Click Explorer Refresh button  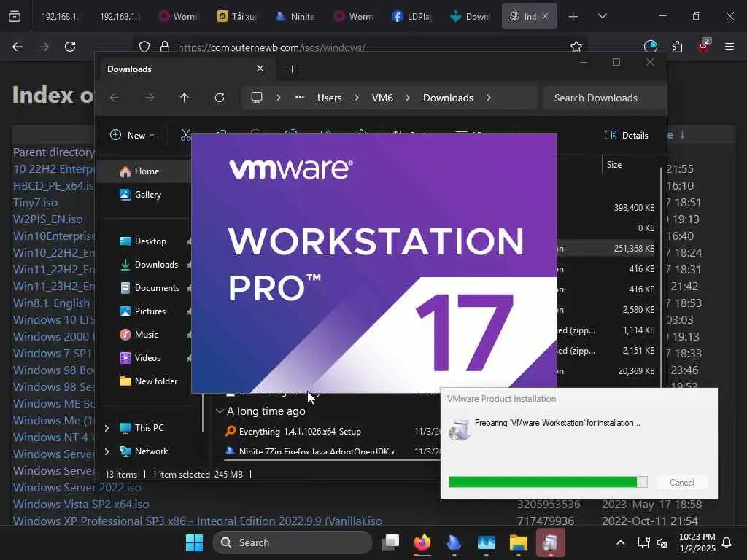click(219, 98)
